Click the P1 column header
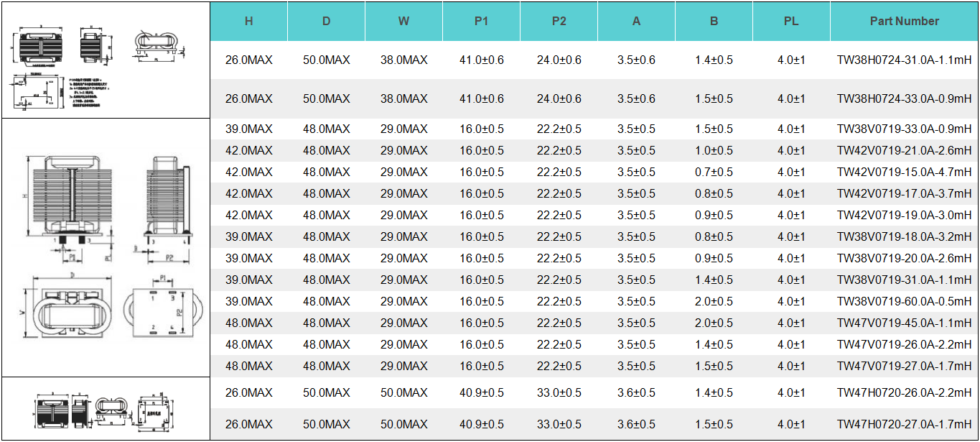The image size is (980, 442). tap(481, 22)
